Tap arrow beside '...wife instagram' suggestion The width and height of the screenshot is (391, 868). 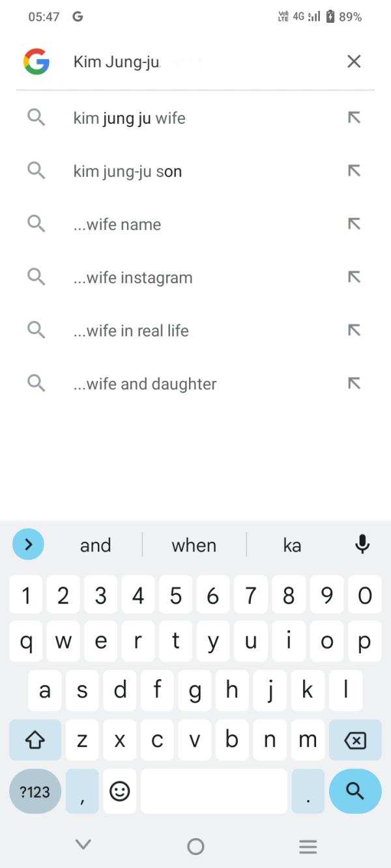(354, 277)
